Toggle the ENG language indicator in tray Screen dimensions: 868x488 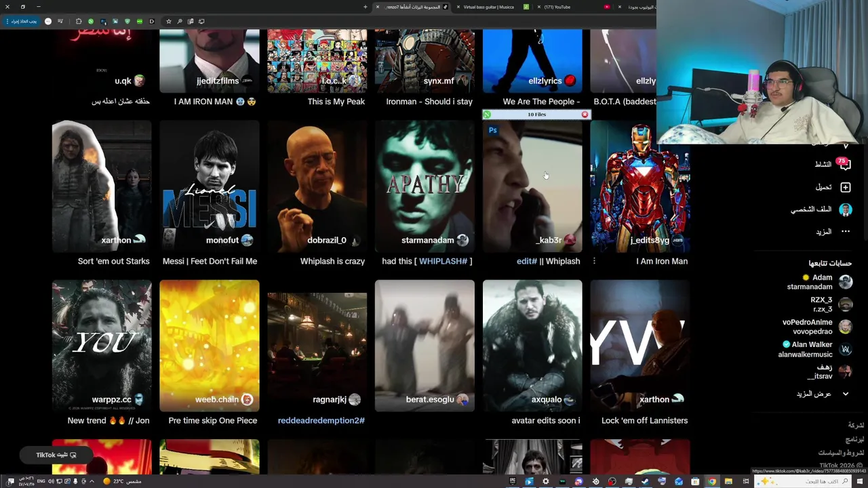click(x=41, y=482)
